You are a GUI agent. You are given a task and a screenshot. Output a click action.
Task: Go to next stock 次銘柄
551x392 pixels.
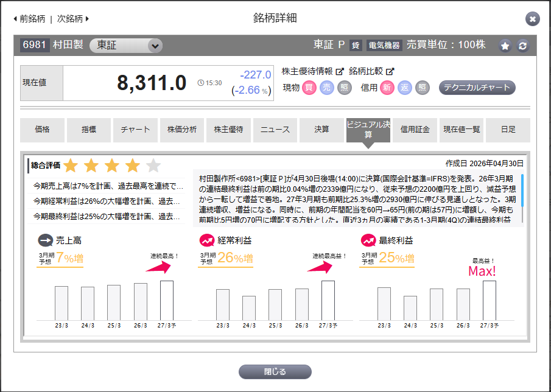73,19
